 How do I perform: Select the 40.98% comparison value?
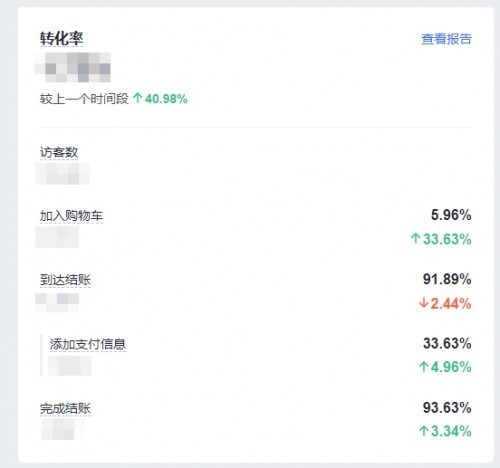pos(166,99)
